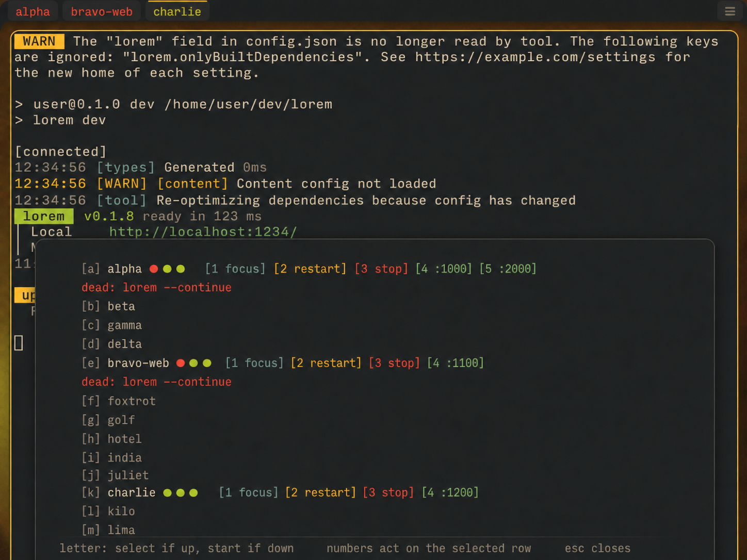
Task: Click the "v0.1.8 ready in 123 ms" text
Action: click(173, 216)
